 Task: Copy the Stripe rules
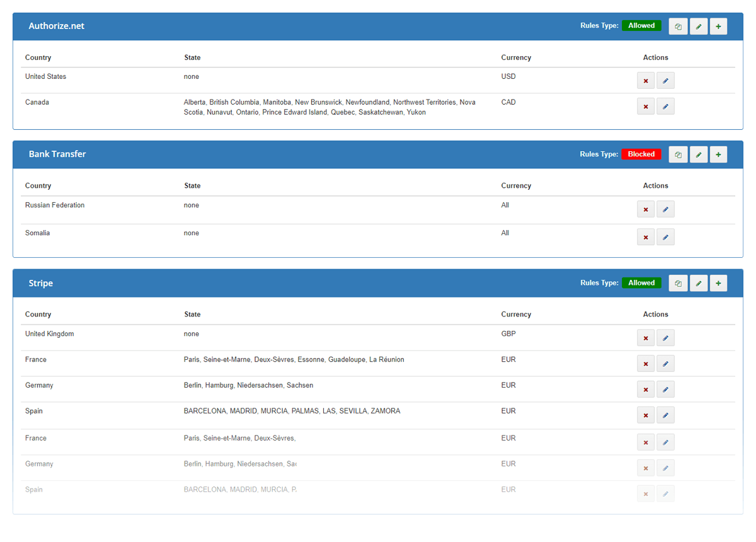click(x=678, y=284)
